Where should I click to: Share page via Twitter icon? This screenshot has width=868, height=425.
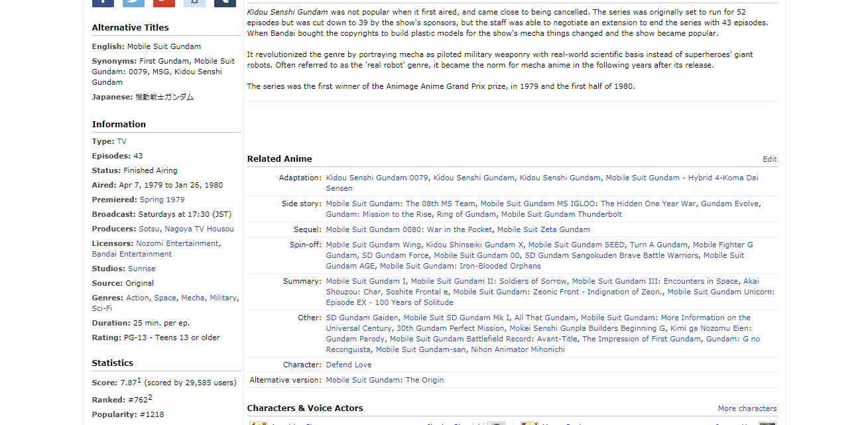[133, 3]
